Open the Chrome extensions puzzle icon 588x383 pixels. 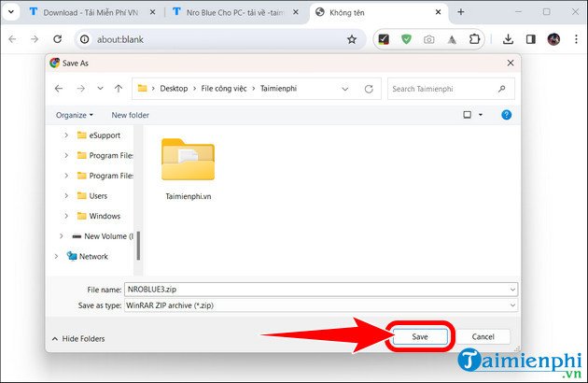476,39
